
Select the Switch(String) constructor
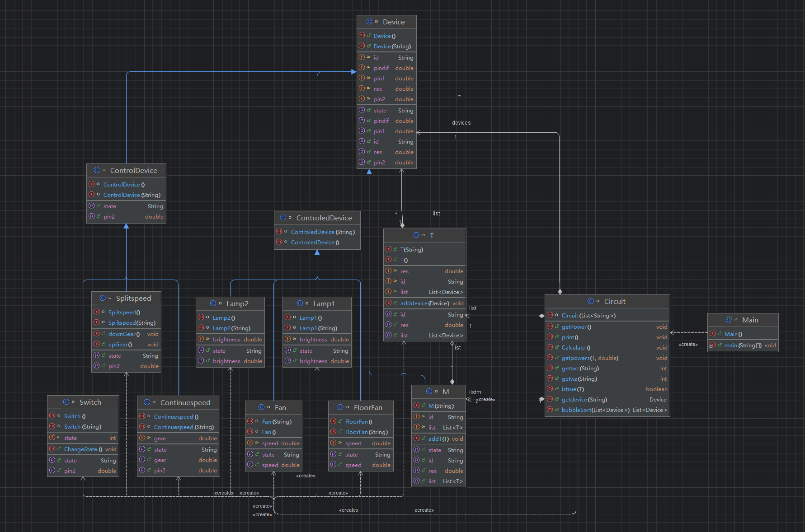coord(83,426)
